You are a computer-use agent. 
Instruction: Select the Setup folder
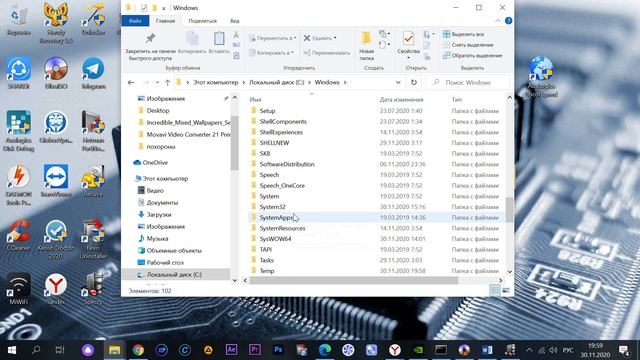coord(267,111)
